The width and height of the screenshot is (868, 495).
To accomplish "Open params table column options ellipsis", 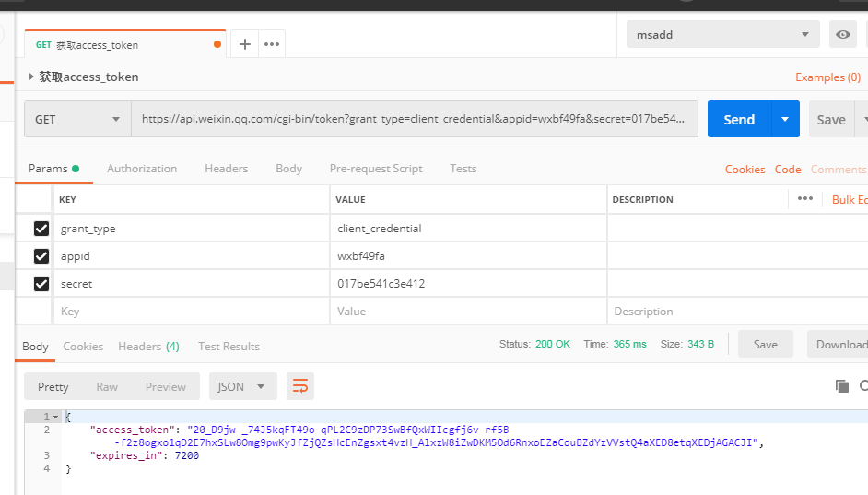I will coord(805,199).
